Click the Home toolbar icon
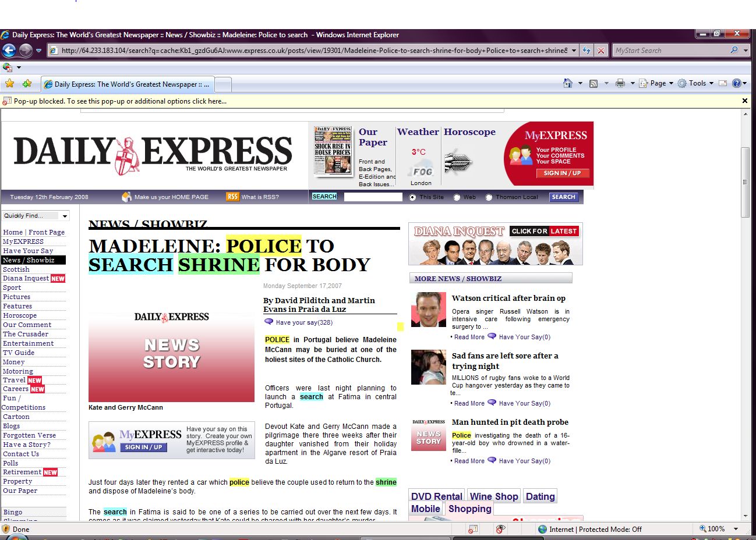 coord(568,83)
